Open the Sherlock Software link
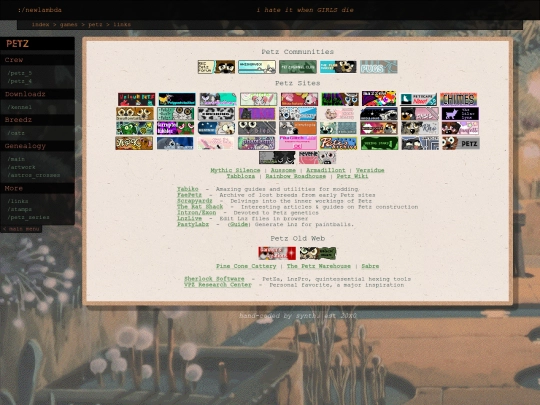 click(214, 279)
